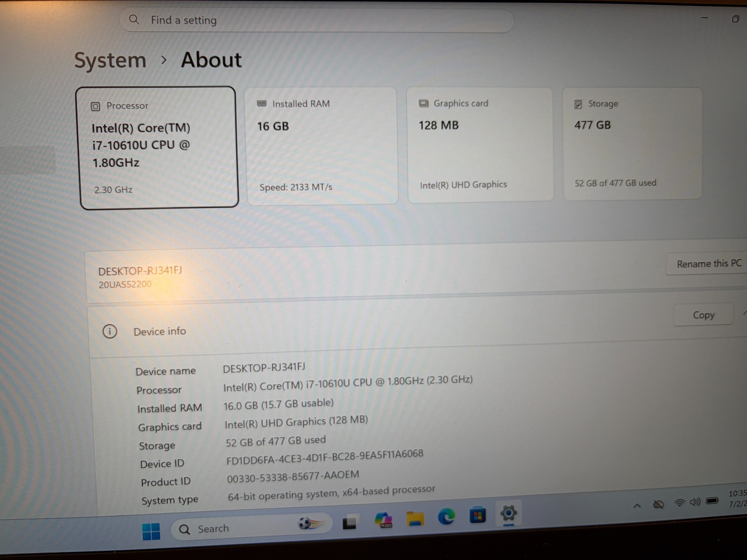Click the Graphics card monitor icon
Screen dimensions: 747x560
(423, 103)
